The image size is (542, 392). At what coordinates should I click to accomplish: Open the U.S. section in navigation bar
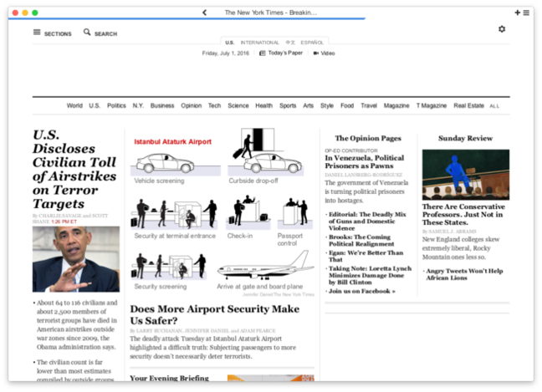(95, 105)
